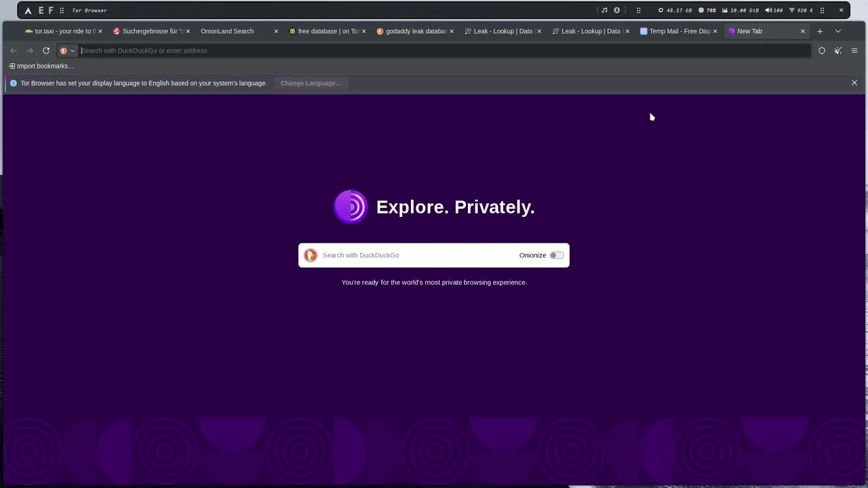This screenshot has width=868, height=488.
Task: Click the DuckDuckGo logo in page search box
Action: (x=311, y=256)
